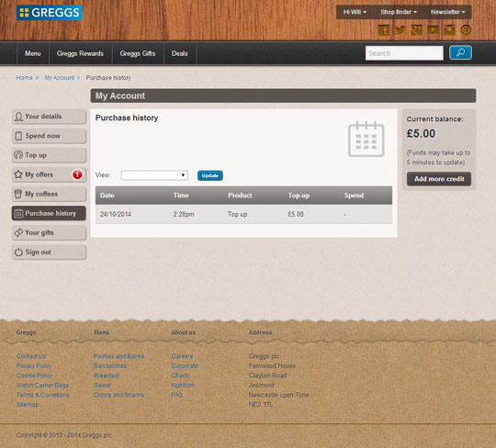This screenshot has width=496, height=448.
Task: Open the Deals navigation item
Action: [179, 53]
